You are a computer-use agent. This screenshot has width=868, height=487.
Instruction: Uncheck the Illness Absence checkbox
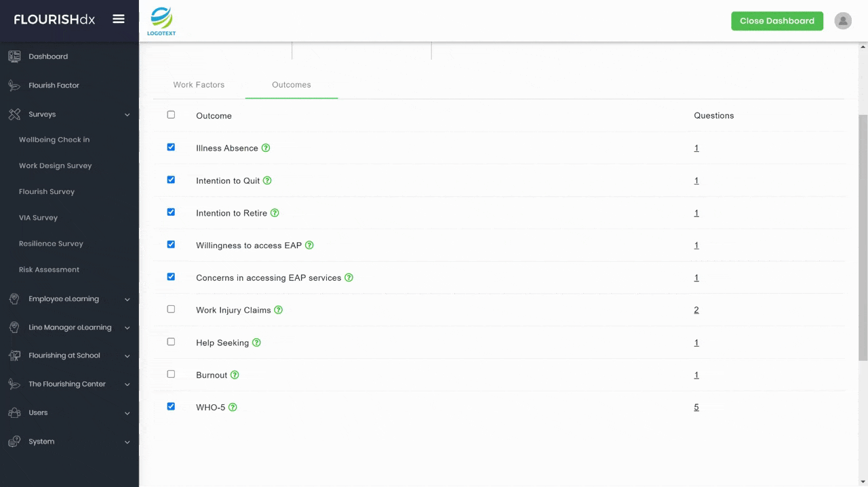click(x=171, y=147)
